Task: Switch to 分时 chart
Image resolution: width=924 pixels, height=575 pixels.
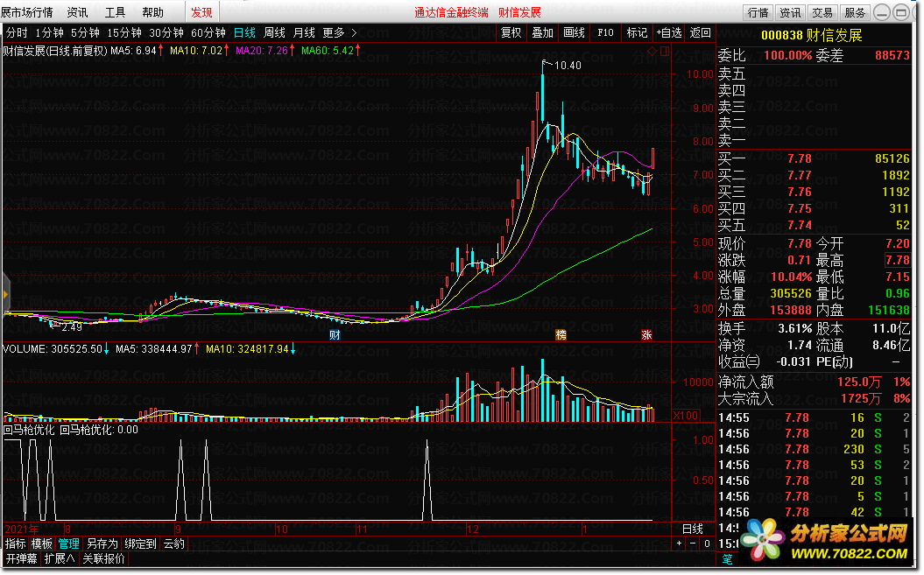Action: [x=17, y=33]
